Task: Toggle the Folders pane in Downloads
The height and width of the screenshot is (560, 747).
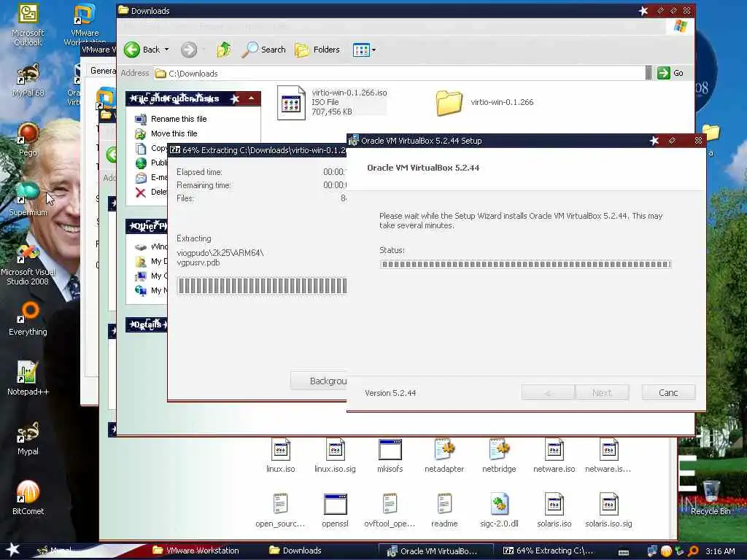Action: point(317,50)
